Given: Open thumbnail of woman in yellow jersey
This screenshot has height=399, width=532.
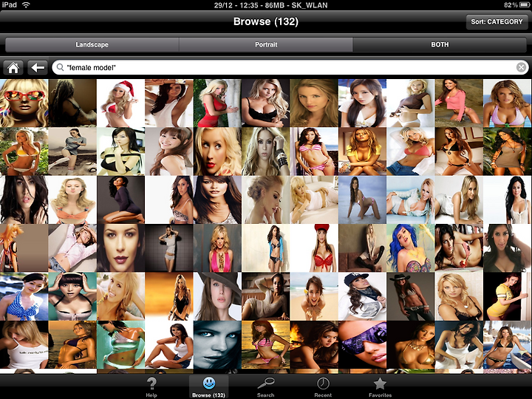Looking at the screenshot, I should (x=508, y=296).
